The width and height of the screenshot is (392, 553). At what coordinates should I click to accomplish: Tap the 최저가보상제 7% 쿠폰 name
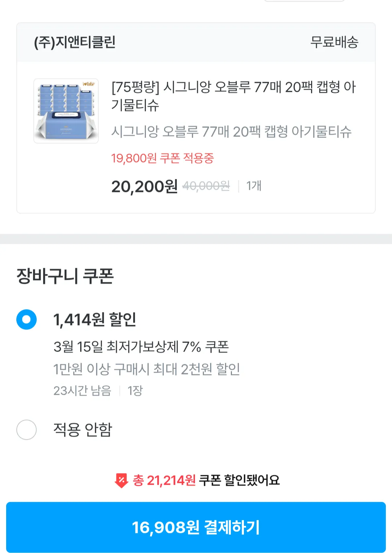pyautogui.click(x=141, y=347)
